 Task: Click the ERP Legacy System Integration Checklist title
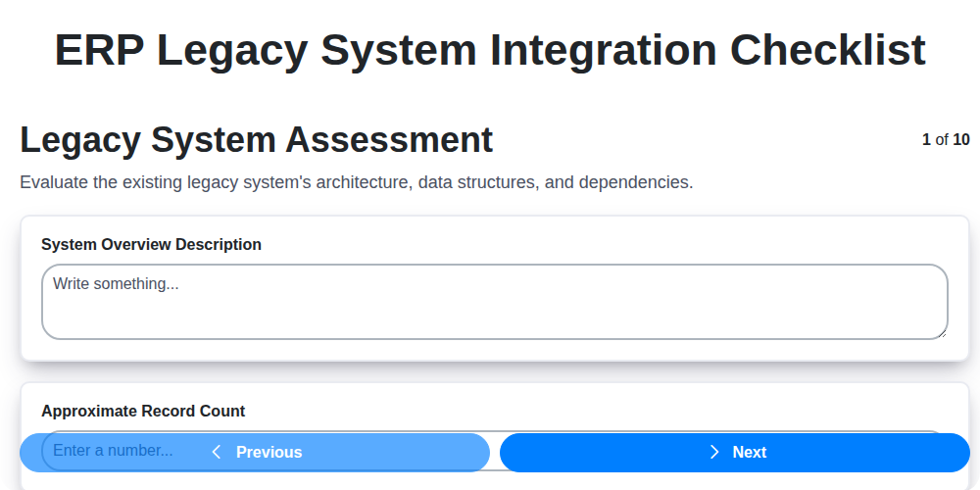point(490,50)
